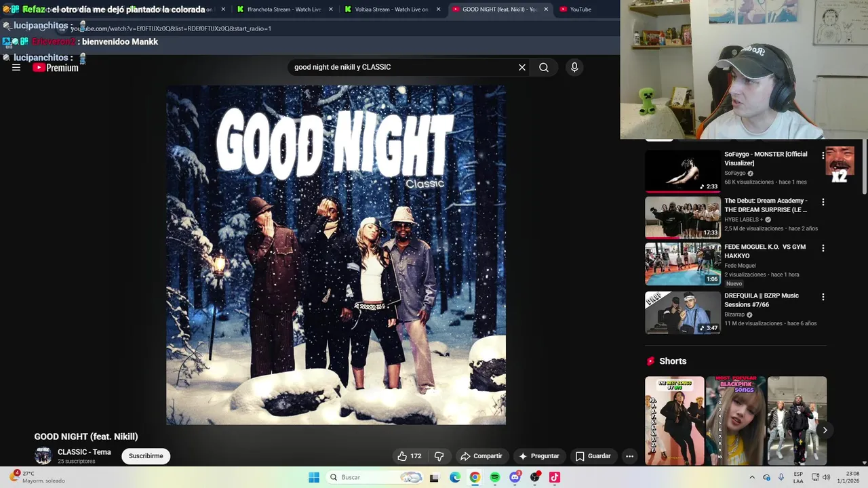Click the Compartir share button
This screenshot has height=488, width=868.
point(481,456)
